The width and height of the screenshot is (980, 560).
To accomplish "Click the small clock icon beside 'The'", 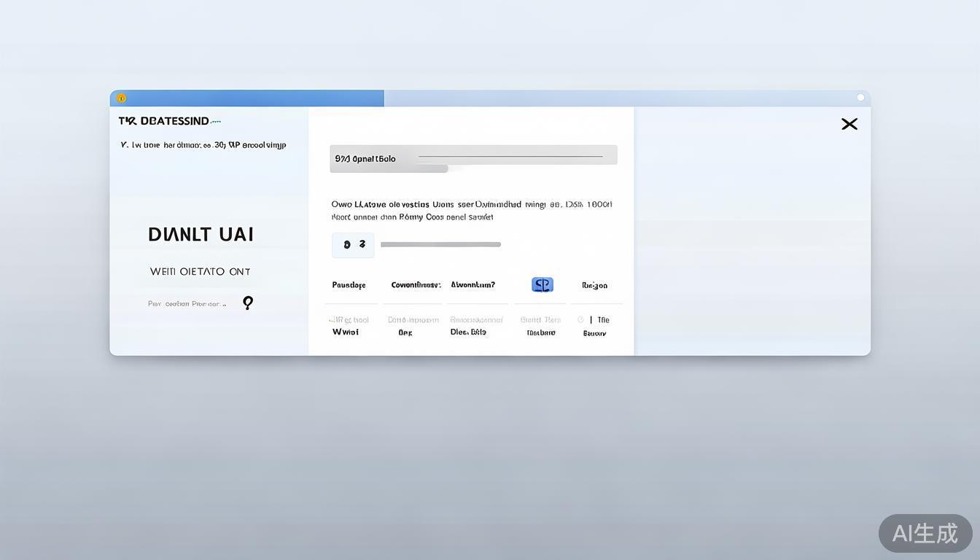I will point(580,319).
